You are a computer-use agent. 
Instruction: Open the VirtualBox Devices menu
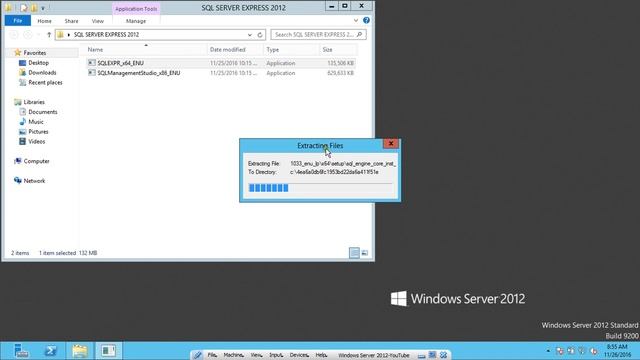299,355
